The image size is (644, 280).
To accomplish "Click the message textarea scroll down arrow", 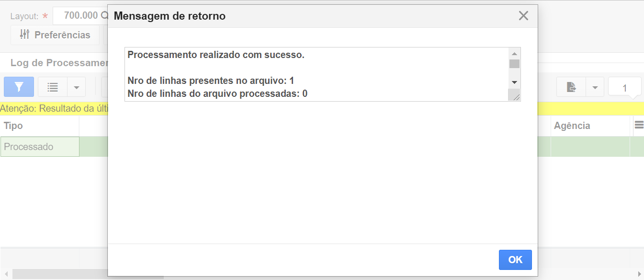I will 514,82.
